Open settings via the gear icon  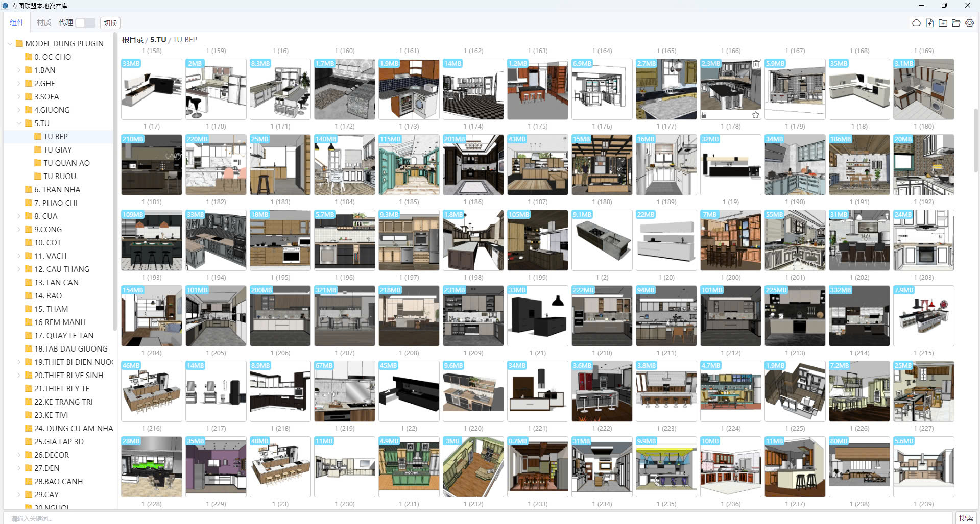(969, 23)
